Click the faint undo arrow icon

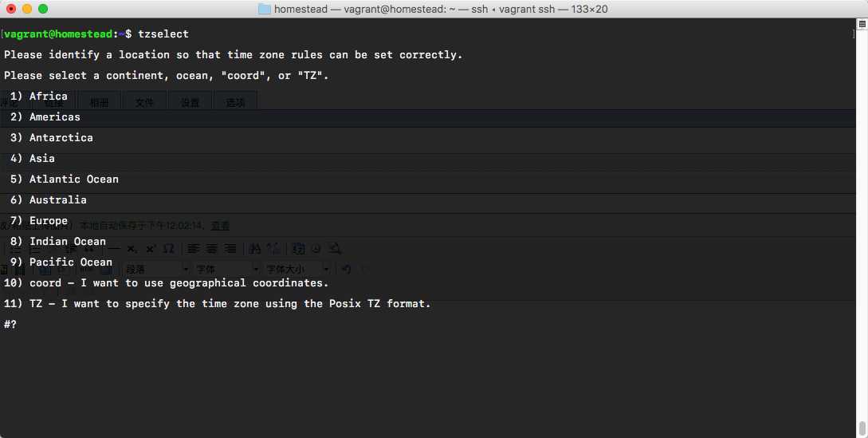pos(346,270)
